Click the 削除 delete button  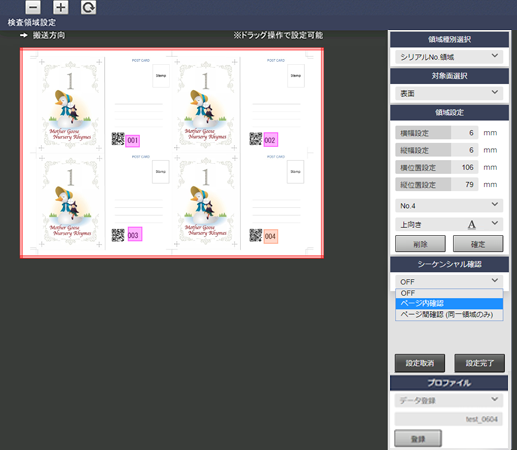[420, 244]
